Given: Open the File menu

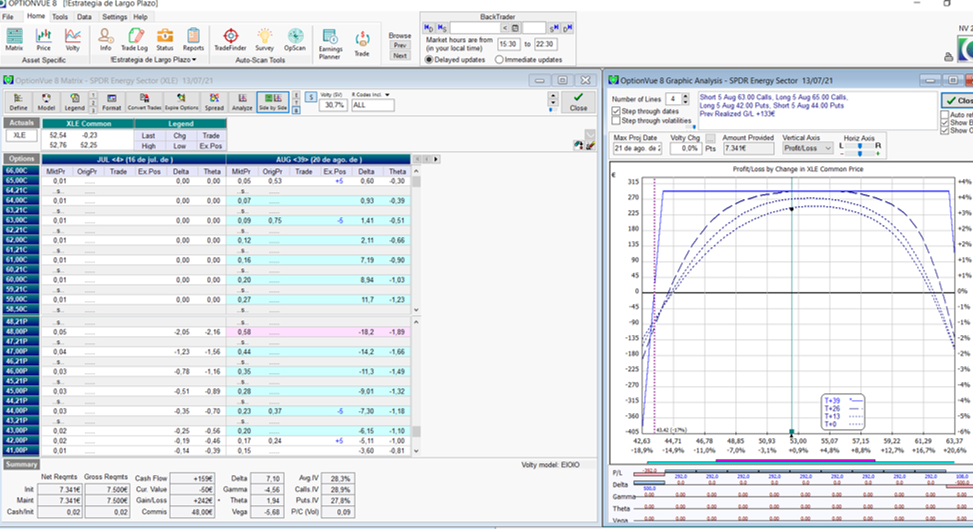Looking at the screenshot, I should [x=8, y=17].
